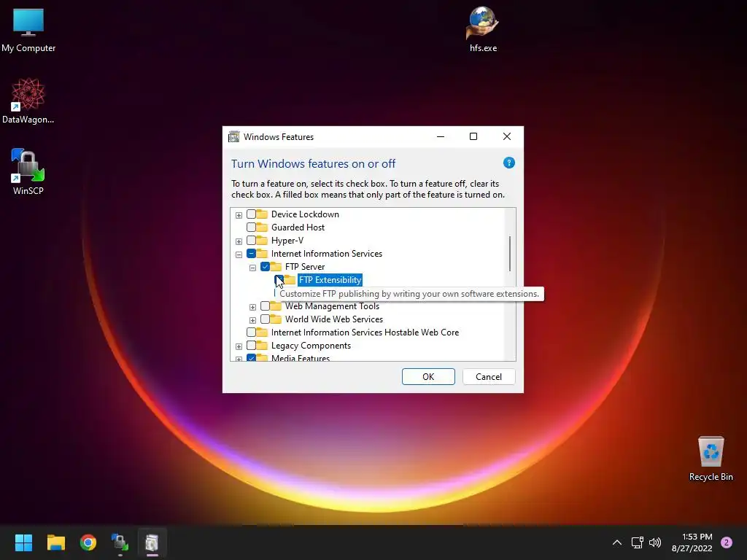Click the Windows Start button

[23, 542]
